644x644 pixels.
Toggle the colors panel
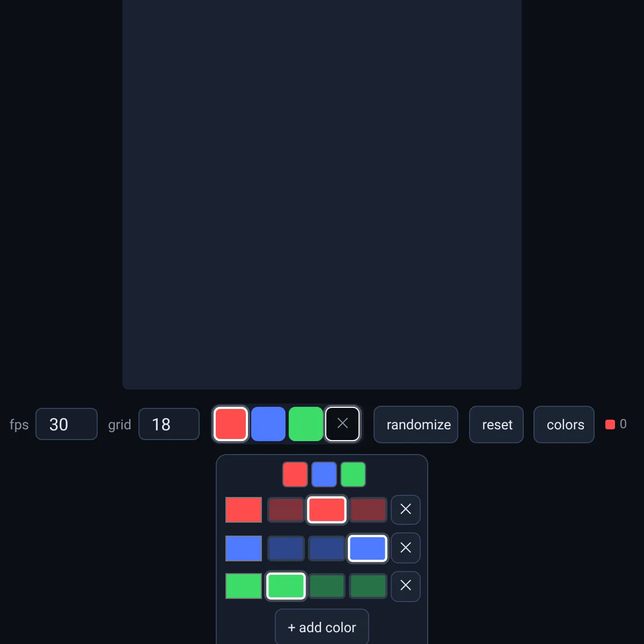pyautogui.click(x=564, y=425)
